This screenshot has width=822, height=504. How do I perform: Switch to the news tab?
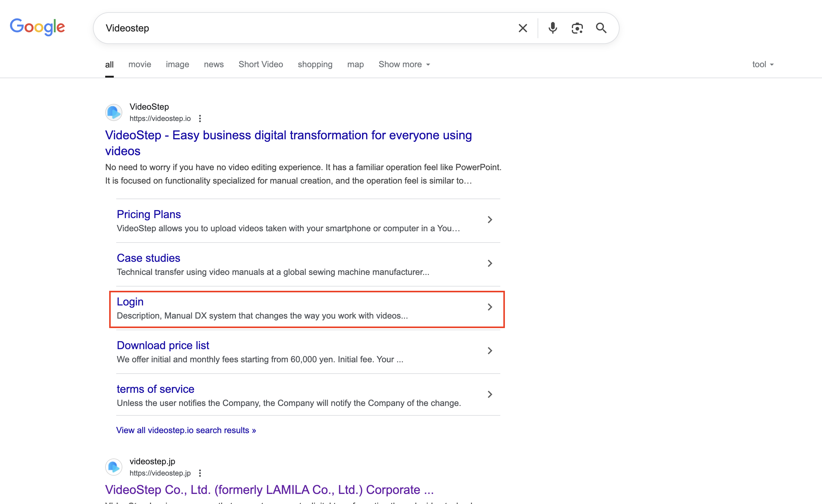pyautogui.click(x=213, y=64)
